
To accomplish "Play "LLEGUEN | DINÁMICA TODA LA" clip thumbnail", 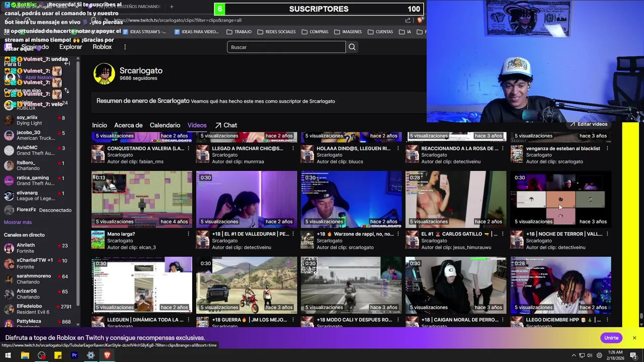I will (142, 285).
